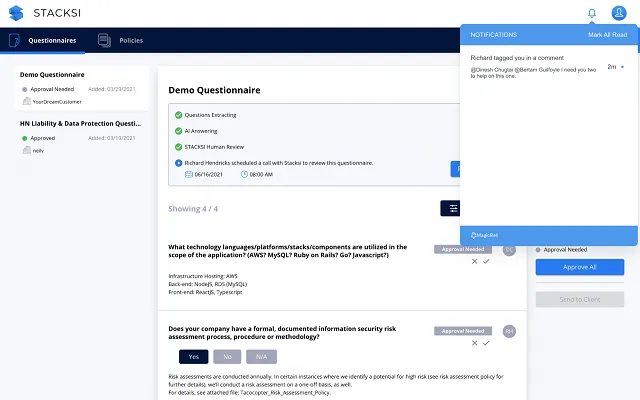Click the DC assignee avatar
Screen dimensions: 640x400
coord(509,249)
